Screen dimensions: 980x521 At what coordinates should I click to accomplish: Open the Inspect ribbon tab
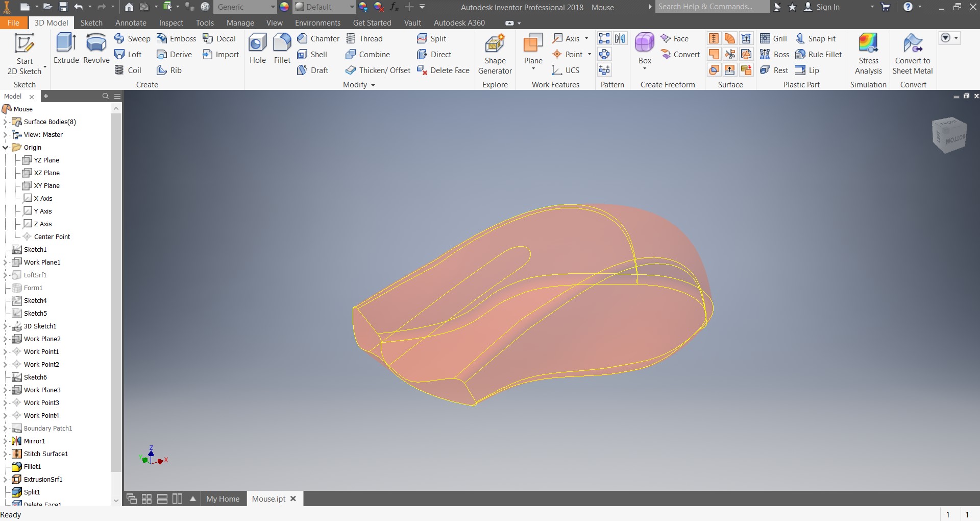tap(171, 23)
